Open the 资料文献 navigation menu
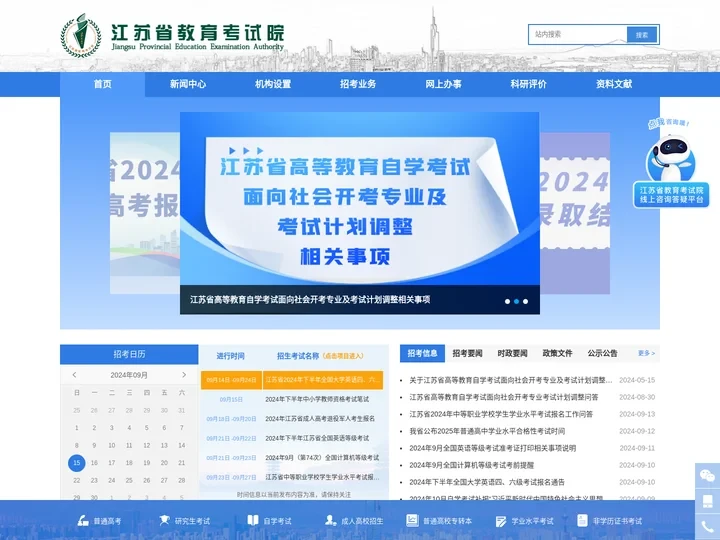 [614, 84]
